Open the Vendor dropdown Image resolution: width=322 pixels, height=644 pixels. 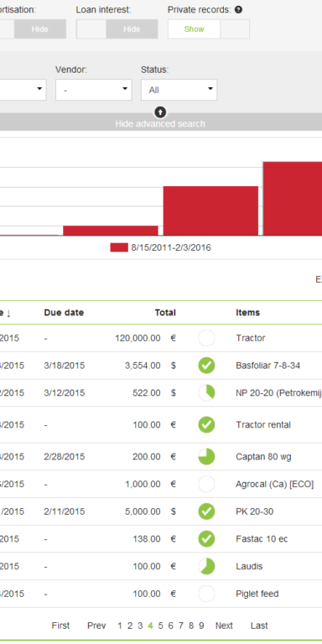pyautogui.click(x=94, y=90)
